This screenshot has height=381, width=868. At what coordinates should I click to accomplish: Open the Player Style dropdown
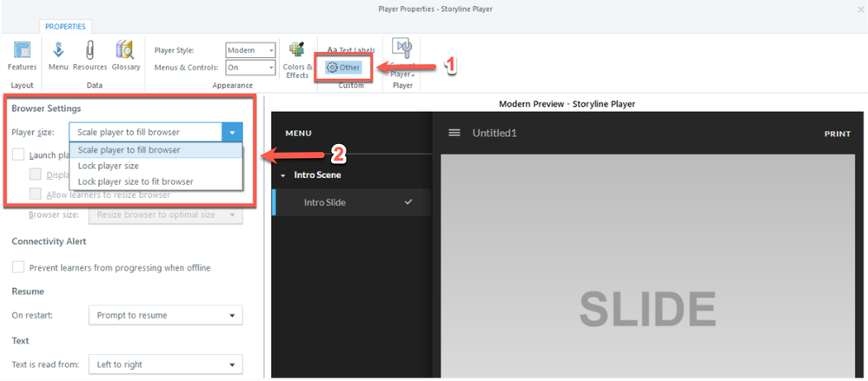[x=250, y=50]
